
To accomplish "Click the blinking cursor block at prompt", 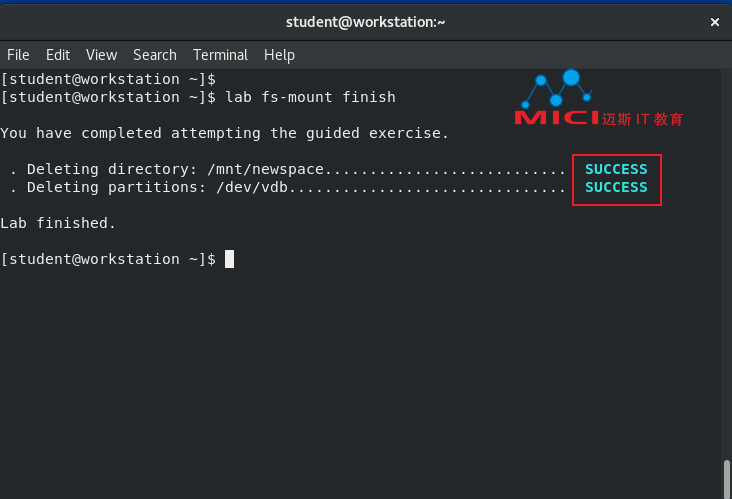I will [x=229, y=259].
